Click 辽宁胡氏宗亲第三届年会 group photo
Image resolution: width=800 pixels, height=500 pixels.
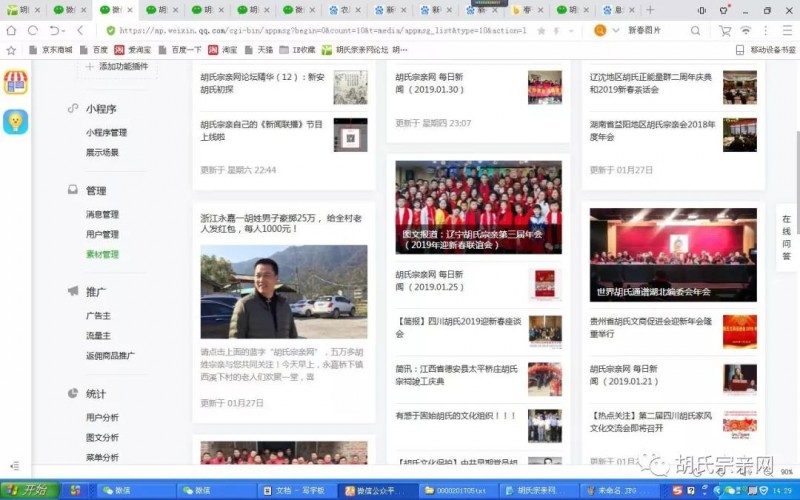click(479, 207)
